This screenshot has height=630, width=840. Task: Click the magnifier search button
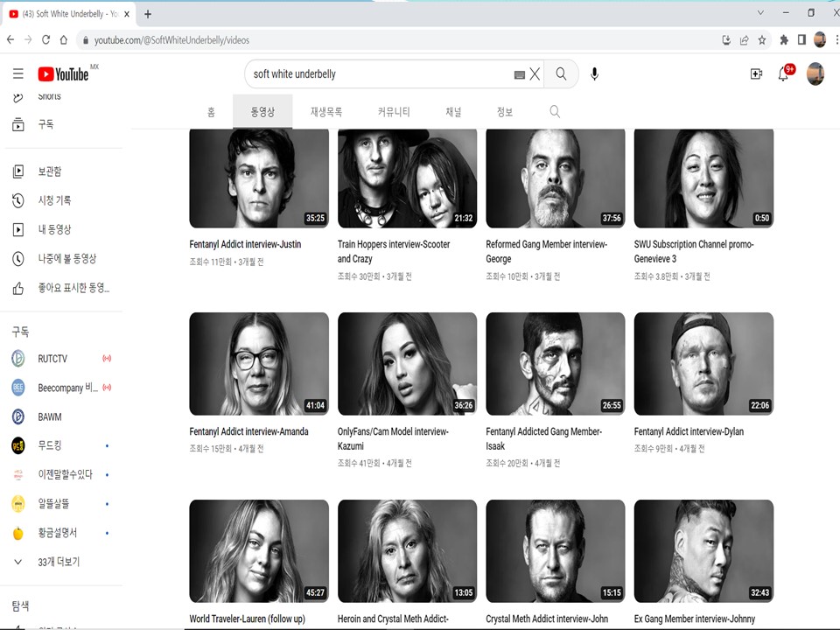pyautogui.click(x=561, y=74)
